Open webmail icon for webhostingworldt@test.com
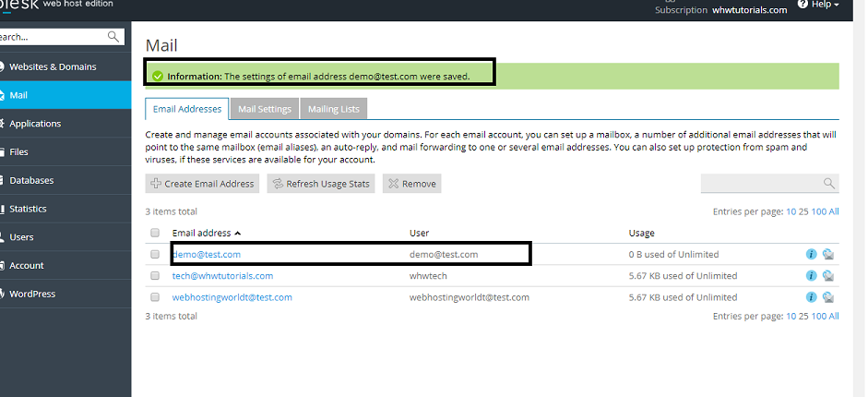 [827, 297]
